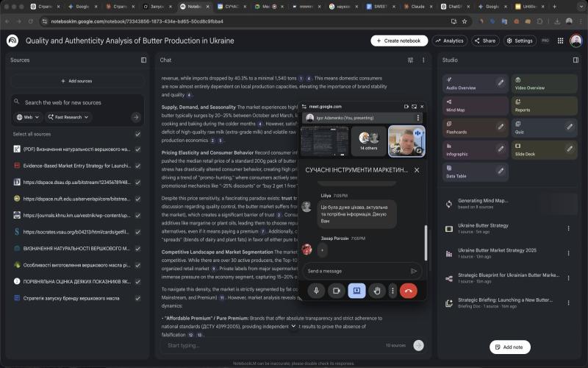This screenshot has height=368, width=588.
Task: Customize Audio Overview with its pencil icon
Action: pyautogui.click(x=501, y=82)
